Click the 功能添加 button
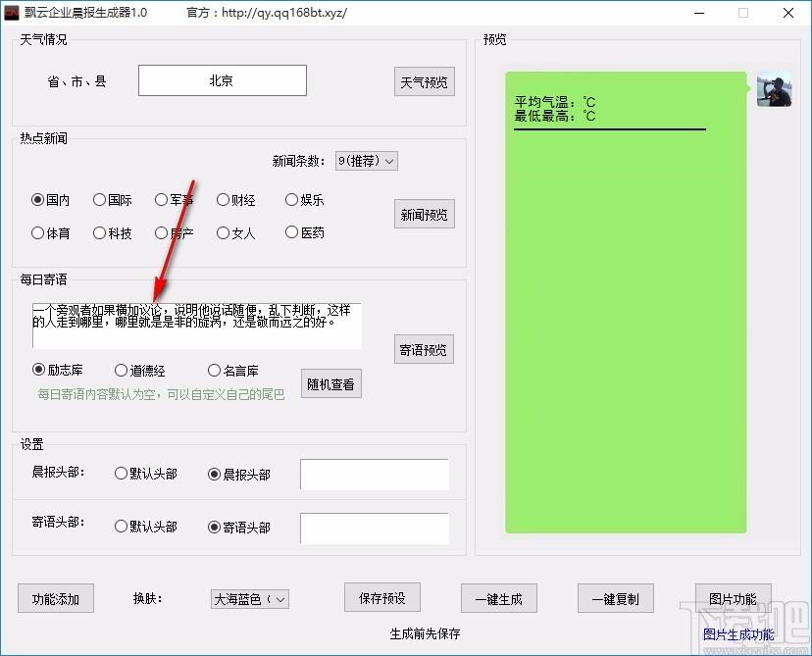 point(56,598)
